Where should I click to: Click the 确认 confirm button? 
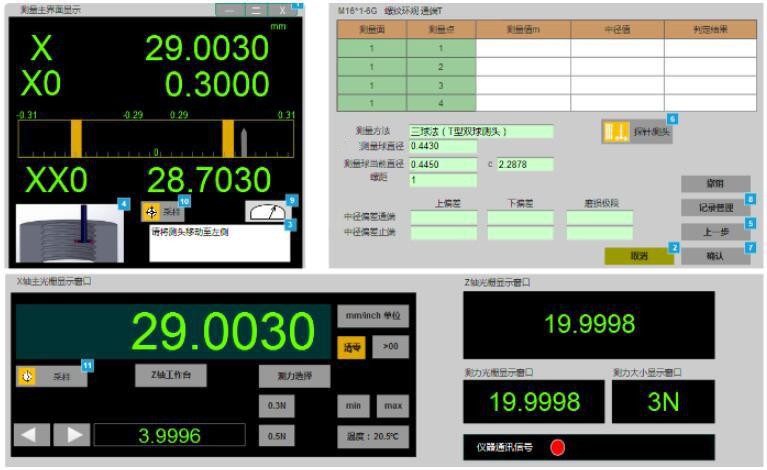tap(715, 255)
